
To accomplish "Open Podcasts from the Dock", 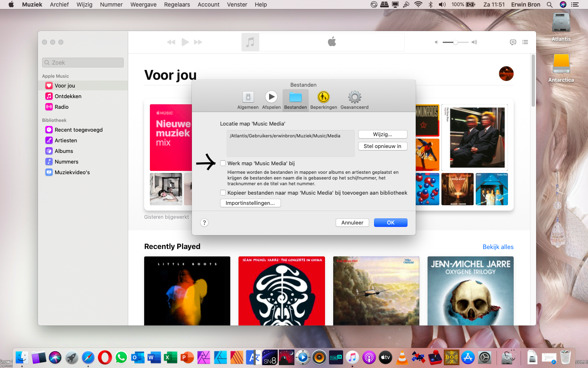I will coord(369,357).
